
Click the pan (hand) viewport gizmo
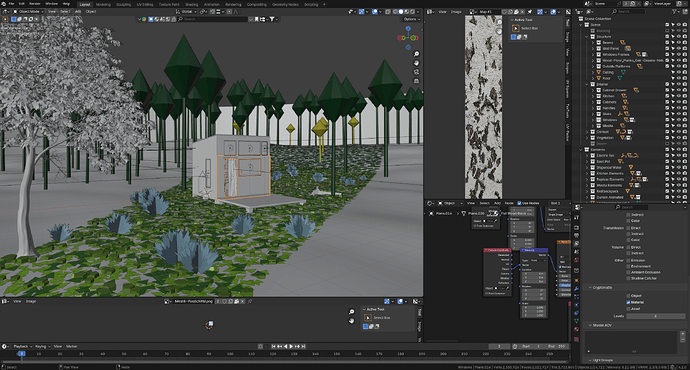click(416, 63)
